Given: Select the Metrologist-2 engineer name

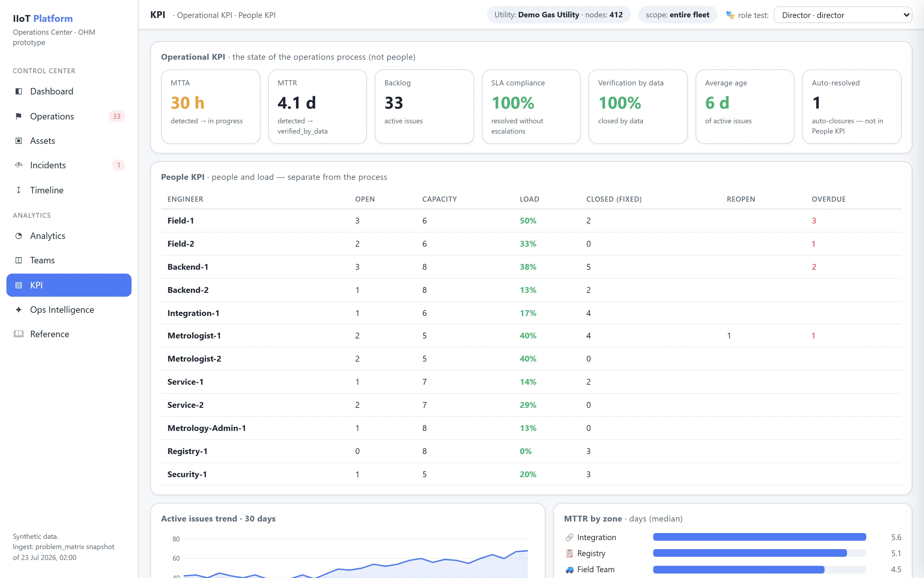Looking at the screenshot, I should click(194, 359).
